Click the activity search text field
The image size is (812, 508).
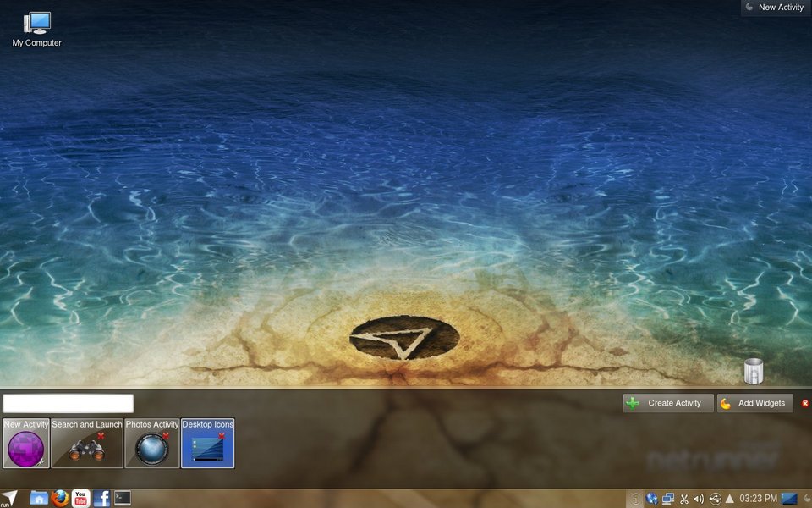coord(68,403)
